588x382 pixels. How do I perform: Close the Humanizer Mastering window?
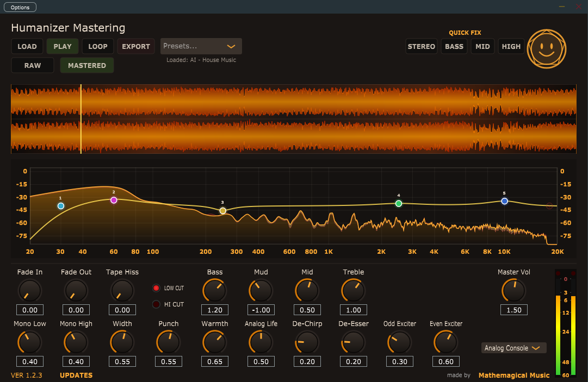(579, 7)
